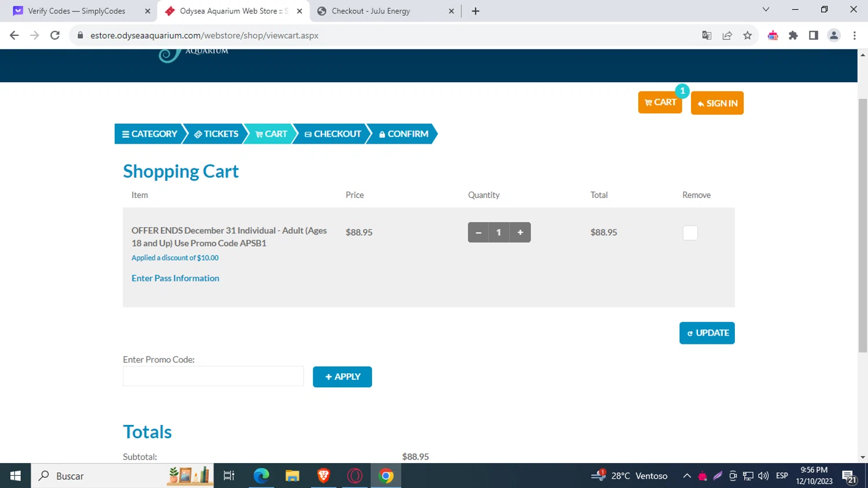Click the "Applied a discount of $10.00" text
The width and height of the screenshot is (868, 488).
(175, 258)
